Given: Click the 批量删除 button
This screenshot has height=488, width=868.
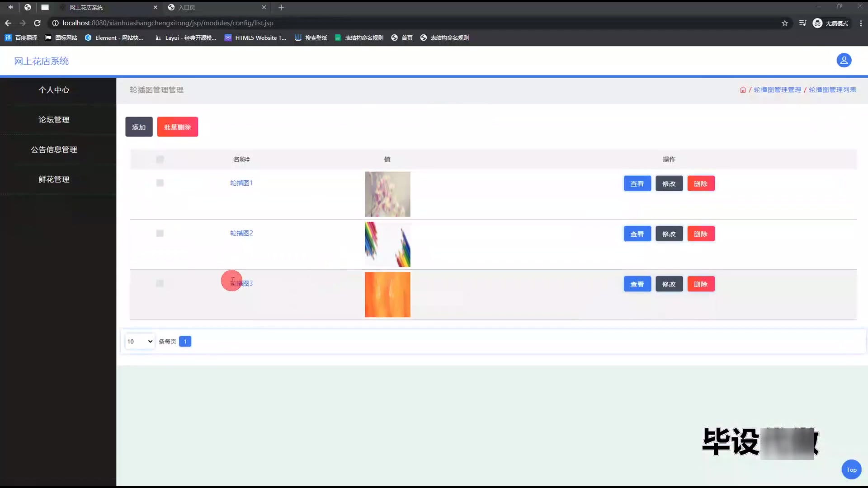Looking at the screenshot, I should tap(177, 127).
